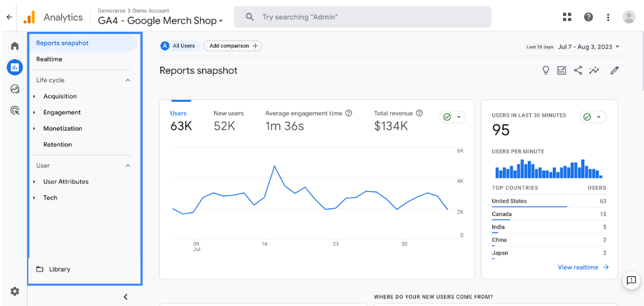Click Add comparison button
This screenshot has height=306, width=644.
click(233, 46)
